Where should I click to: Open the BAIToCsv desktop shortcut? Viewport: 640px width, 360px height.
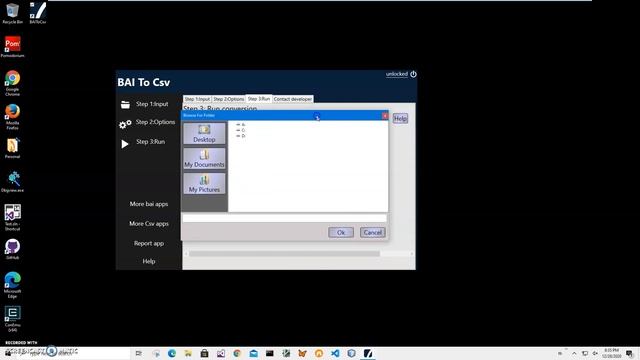pyautogui.click(x=38, y=13)
